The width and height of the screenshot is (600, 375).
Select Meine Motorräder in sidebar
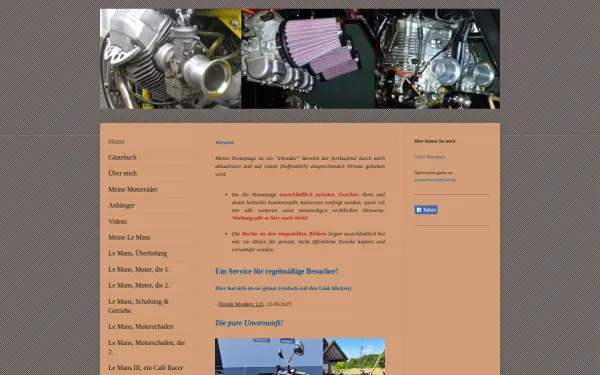point(133,189)
